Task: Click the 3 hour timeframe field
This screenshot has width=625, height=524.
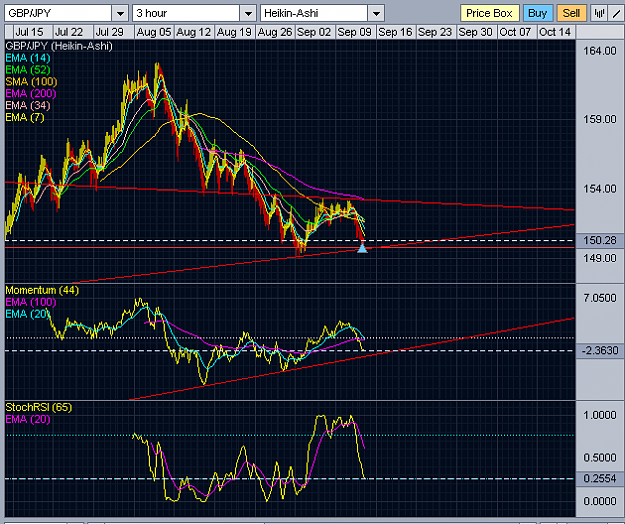Action: pyautogui.click(x=186, y=14)
